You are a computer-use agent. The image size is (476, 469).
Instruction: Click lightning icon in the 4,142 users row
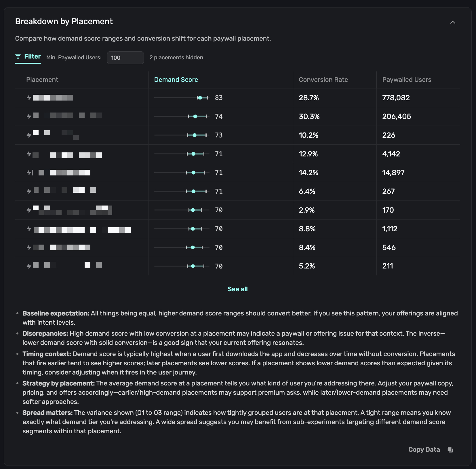tap(29, 154)
